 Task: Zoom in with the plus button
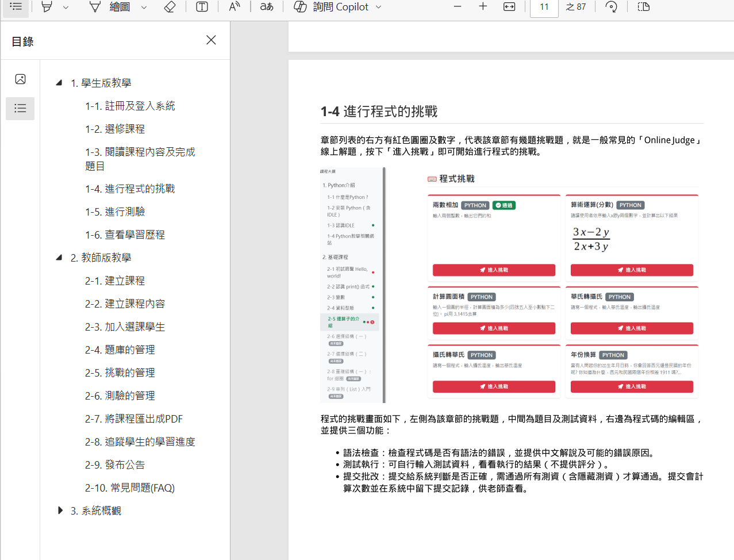click(x=483, y=7)
